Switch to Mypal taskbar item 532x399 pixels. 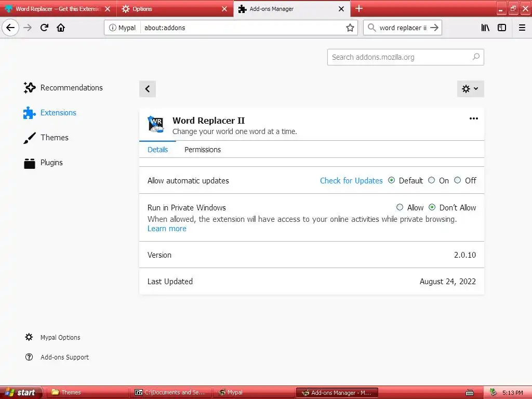click(255, 393)
